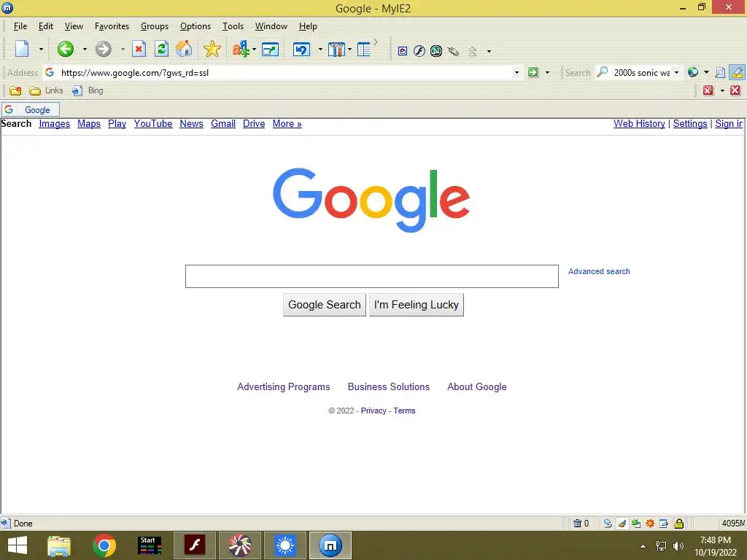Viewport: 747px width, 560px height.
Task: Toggle the yellow lock icon in status bar
Action: coord(679,524)
